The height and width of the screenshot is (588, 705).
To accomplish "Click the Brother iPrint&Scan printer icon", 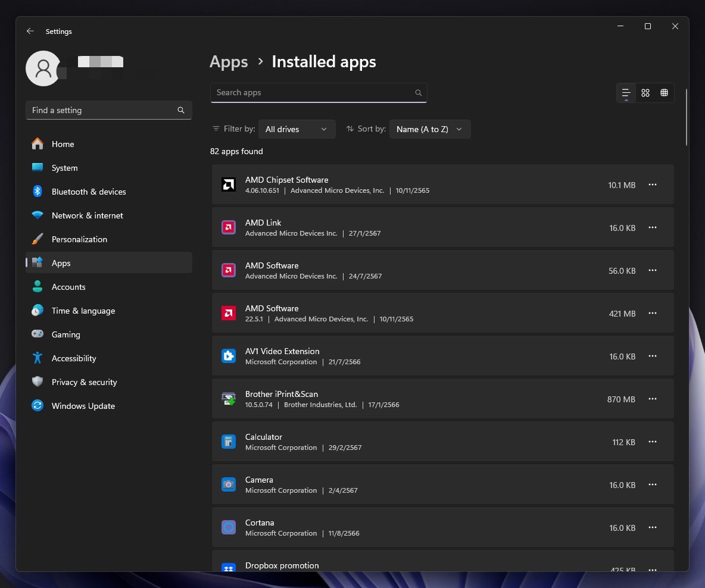I will 229,399.
